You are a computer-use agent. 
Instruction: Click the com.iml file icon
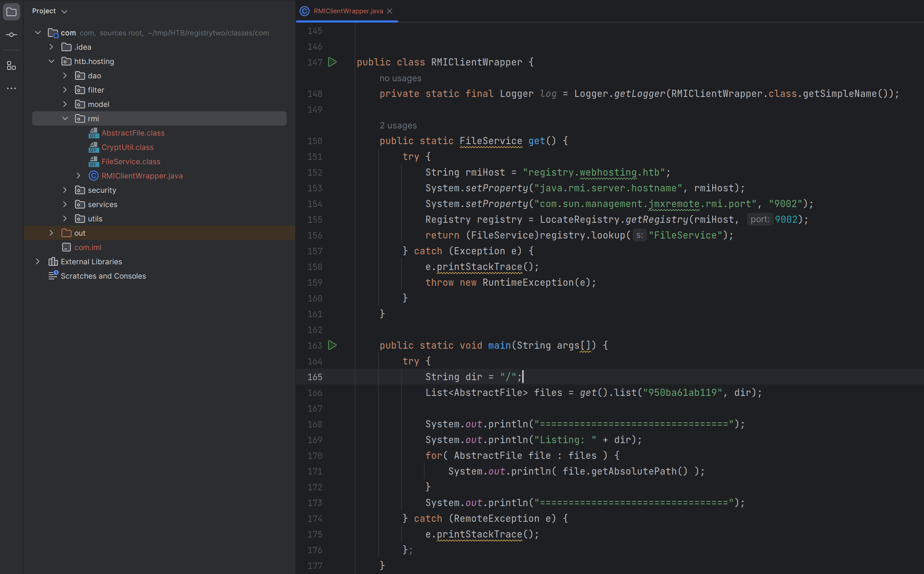click(66, 247)
